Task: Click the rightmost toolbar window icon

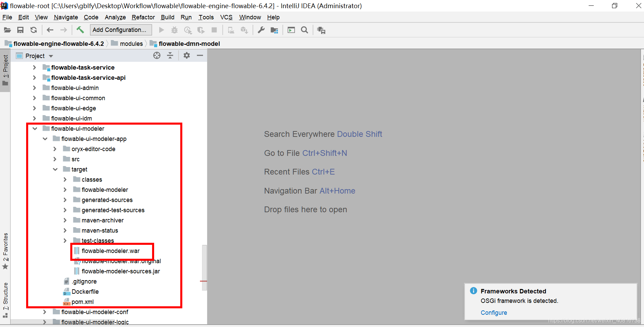Action: (321, 30)
